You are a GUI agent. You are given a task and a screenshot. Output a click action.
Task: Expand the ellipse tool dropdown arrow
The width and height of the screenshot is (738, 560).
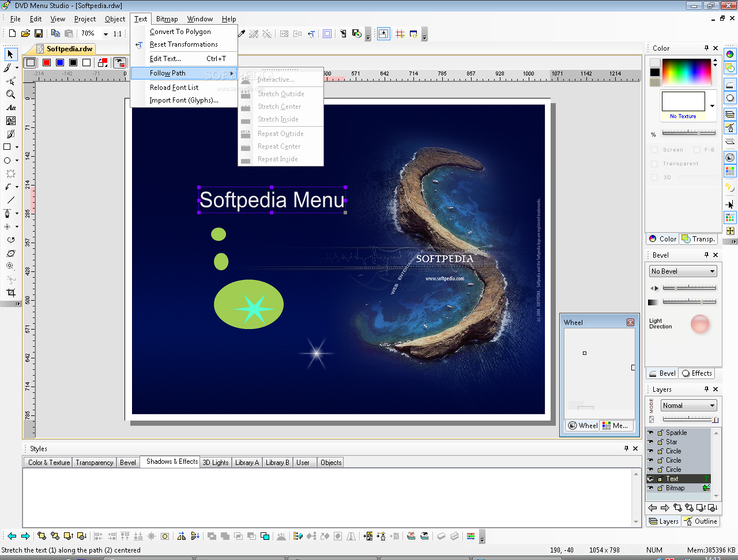[17, 161]
